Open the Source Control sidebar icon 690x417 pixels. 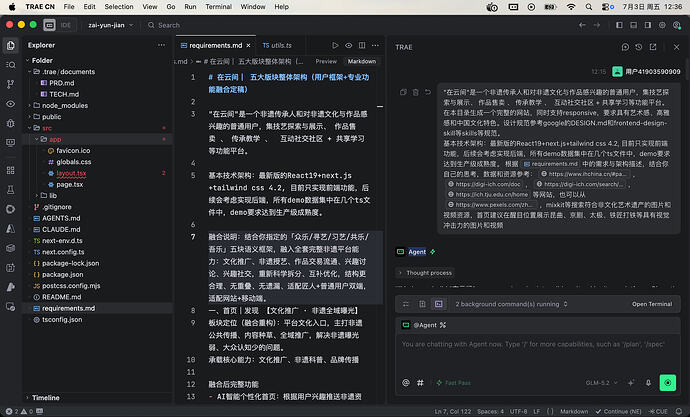click(x=11, y=84)
